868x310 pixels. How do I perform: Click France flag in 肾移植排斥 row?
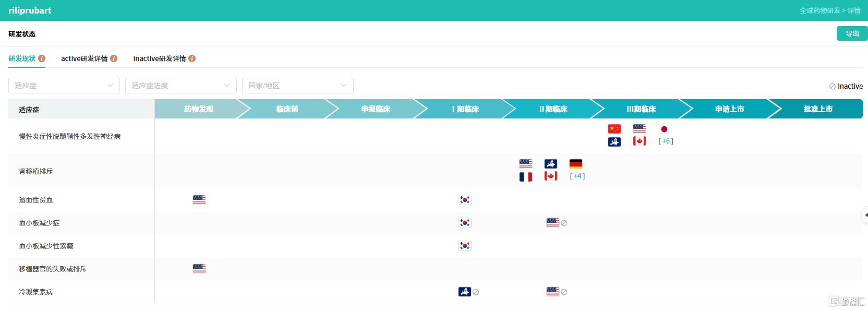(x=526, y=176)
